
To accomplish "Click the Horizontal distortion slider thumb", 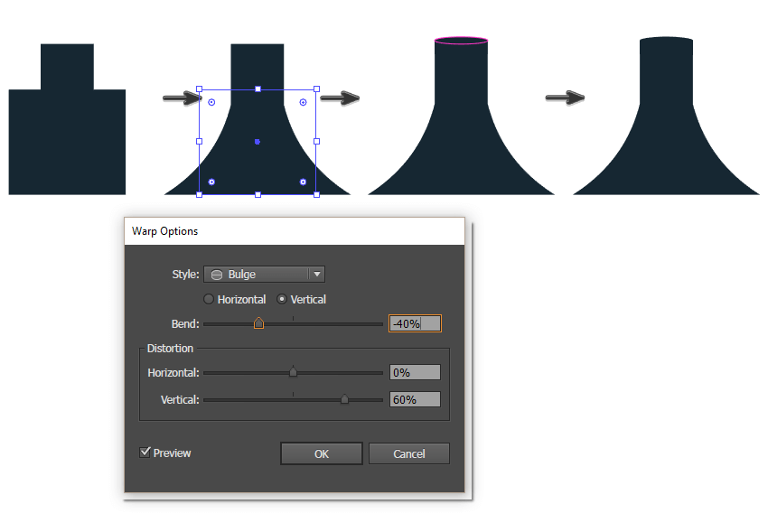I will [293, 371].
